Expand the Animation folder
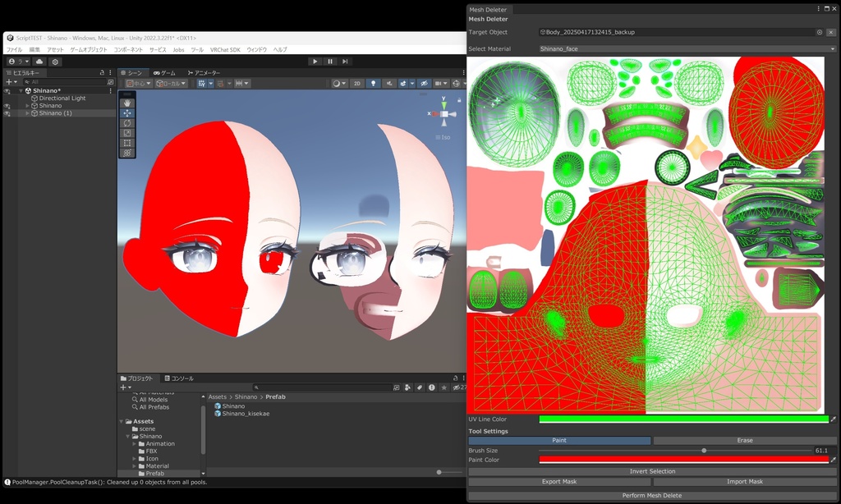The image size is (841, 504). click(134, 444)
